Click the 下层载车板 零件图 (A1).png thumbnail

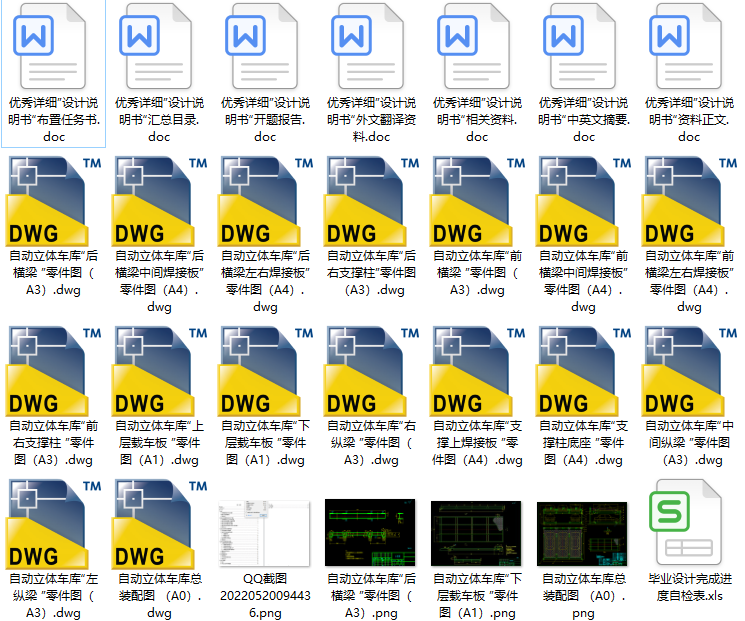[477, 533]
